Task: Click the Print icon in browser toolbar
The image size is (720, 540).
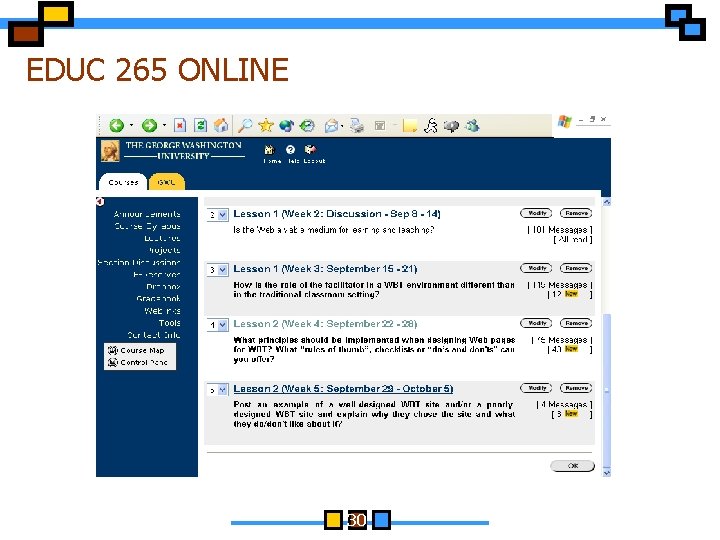Action: coord(357,125)
